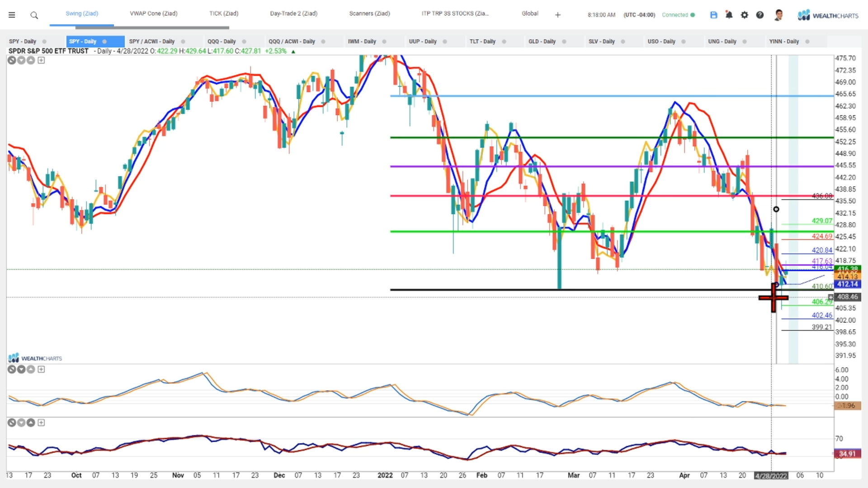Click the 399.21 level label
This screenshot has width=868, height=488.
pyautogui.click(x=822, y=327)
